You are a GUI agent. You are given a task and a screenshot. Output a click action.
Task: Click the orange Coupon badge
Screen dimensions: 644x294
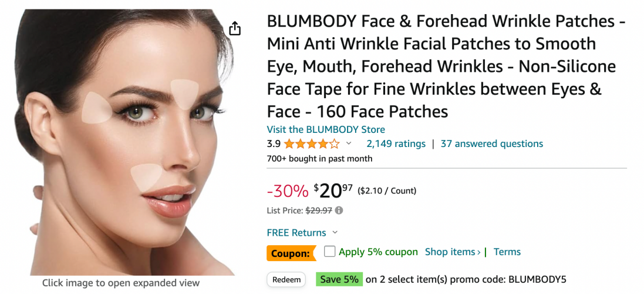pos(291,253)
